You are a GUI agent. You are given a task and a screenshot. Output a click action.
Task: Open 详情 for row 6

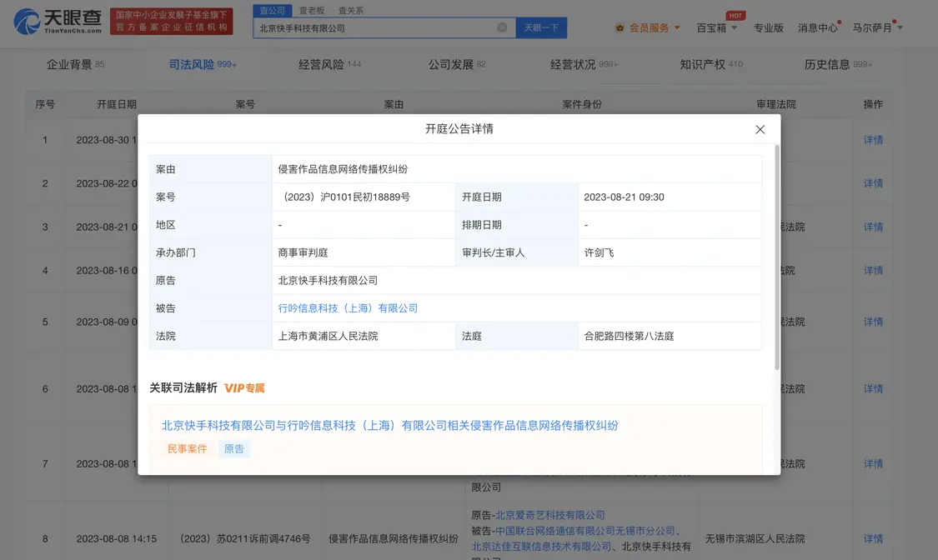tap(873, 389)
